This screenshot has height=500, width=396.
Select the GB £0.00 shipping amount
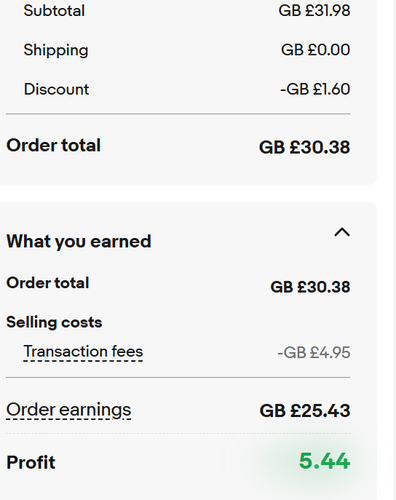click(x=315, y=50)
